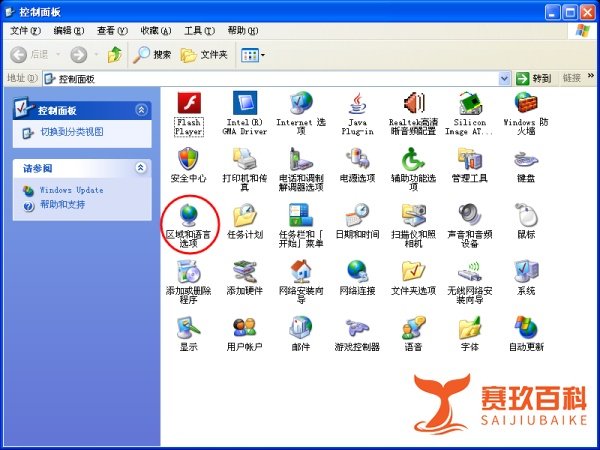Expand the back button history arrow
Screen dimensions: 600x450
tap(58, 55)
